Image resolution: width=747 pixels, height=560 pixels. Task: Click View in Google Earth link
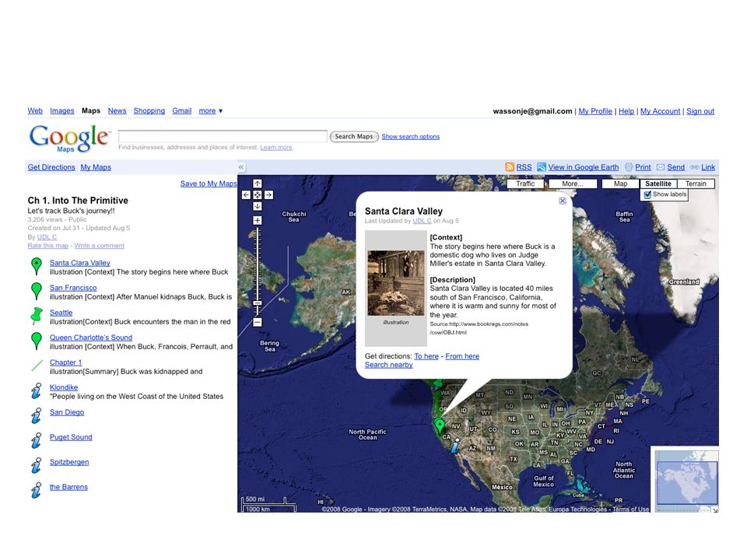click(583, 167)
